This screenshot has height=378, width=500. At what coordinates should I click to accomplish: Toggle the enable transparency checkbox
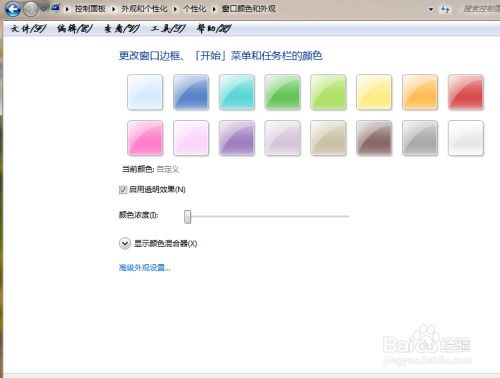click(x=123, y=190)
